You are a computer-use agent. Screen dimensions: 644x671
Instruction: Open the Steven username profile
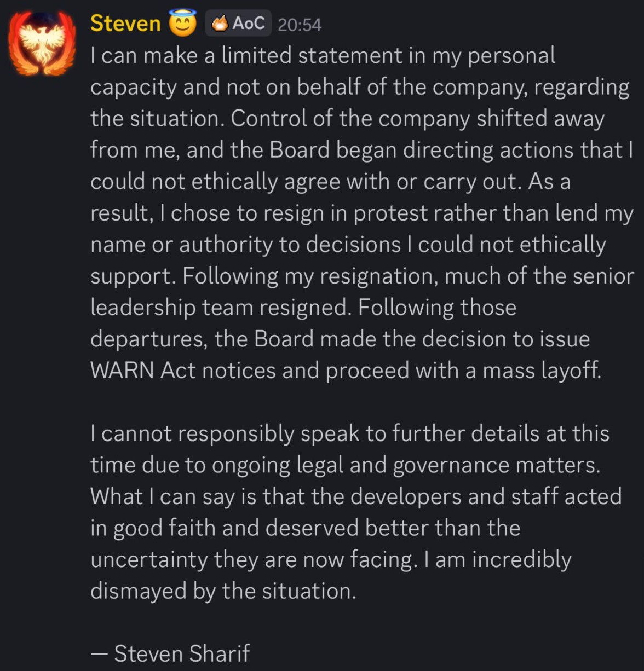coord(125,24)
